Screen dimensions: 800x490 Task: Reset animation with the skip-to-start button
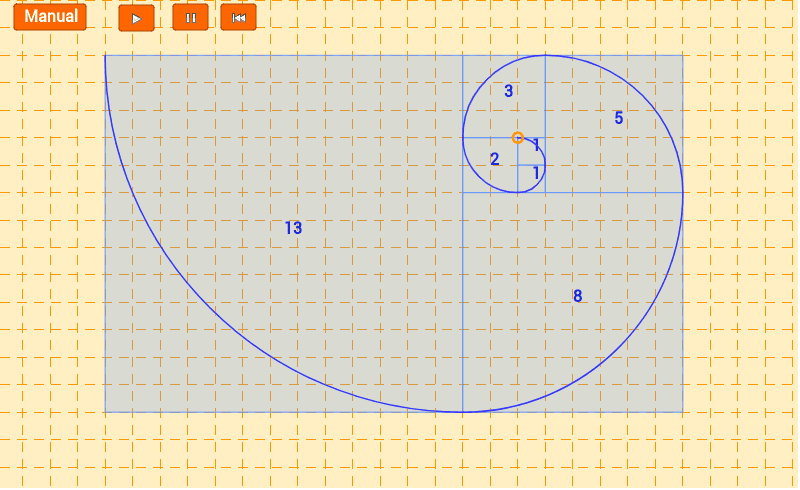[238, 18]
